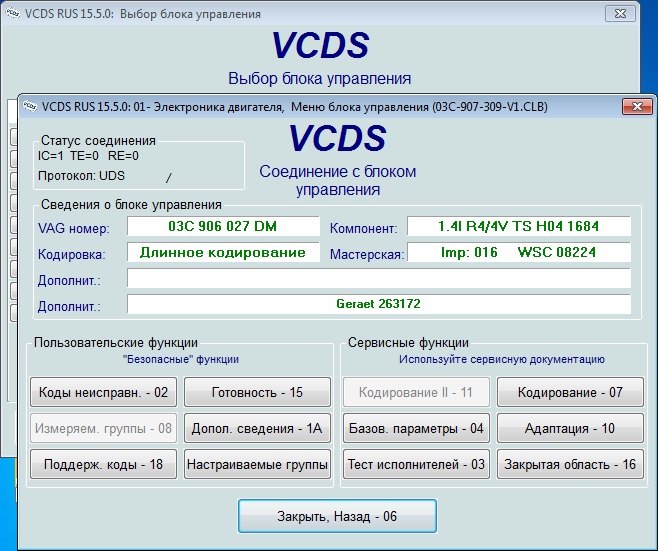The width and height of the screenshot is (658, 551).
Task: Close the engine electronics controller window
Action: click(x=637, y=107)
